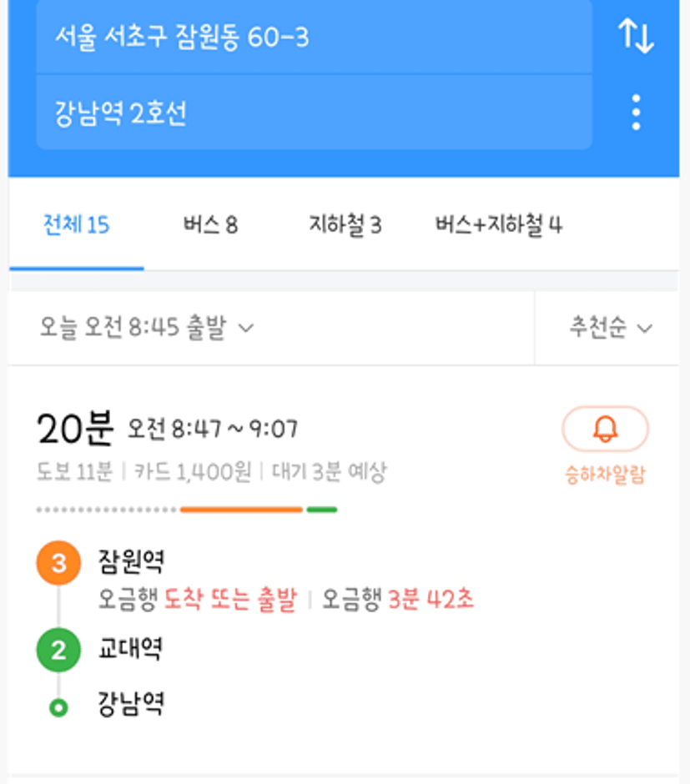This screenshot has height=784, width=690.
Task: Expand the 추천순 sort order dropdown
Action: (x=611, y=328)
